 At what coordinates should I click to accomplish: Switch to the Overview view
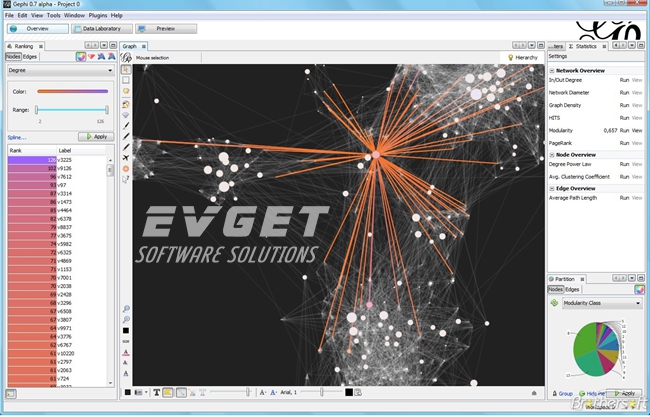[x=38, y=29]
